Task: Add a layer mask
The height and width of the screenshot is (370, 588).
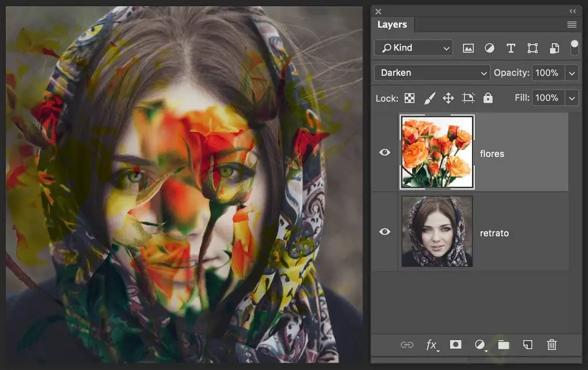Action: (455, 345)
